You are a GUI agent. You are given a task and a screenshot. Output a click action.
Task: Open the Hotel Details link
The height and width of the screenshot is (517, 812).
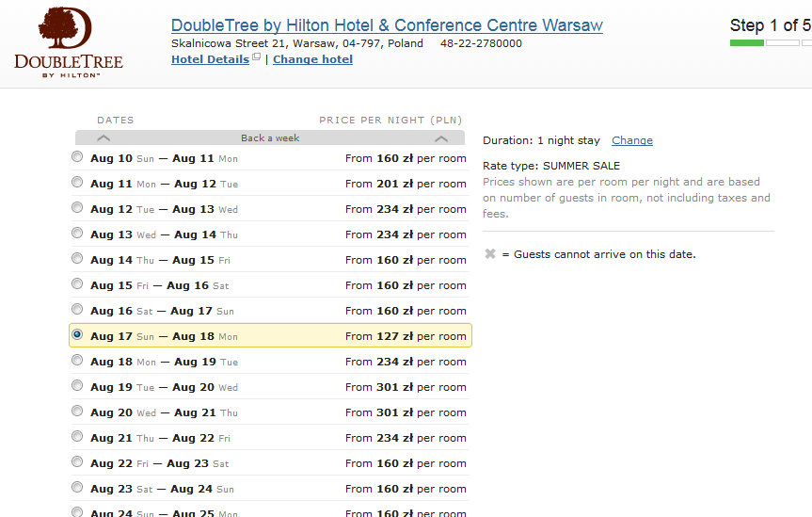pyautogui.click(x=210, y=59)
